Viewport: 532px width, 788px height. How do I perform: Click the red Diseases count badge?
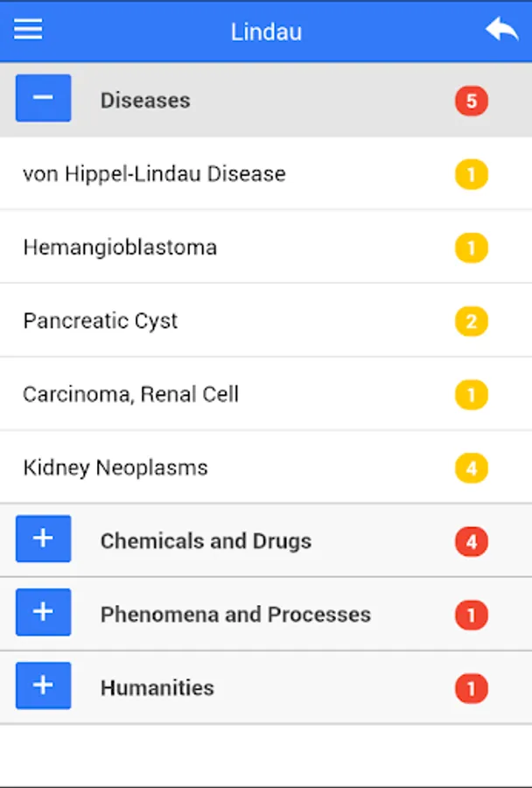click(x=471, y=101)
